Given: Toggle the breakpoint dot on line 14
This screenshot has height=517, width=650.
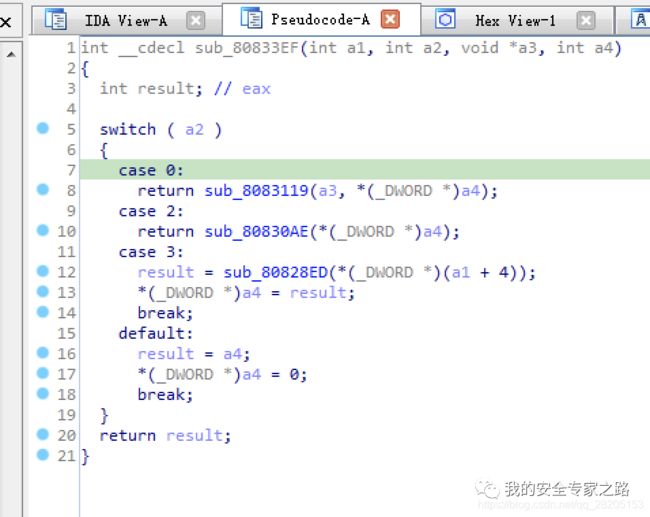Looking at the screenshot, I should [x=43, y=312].
